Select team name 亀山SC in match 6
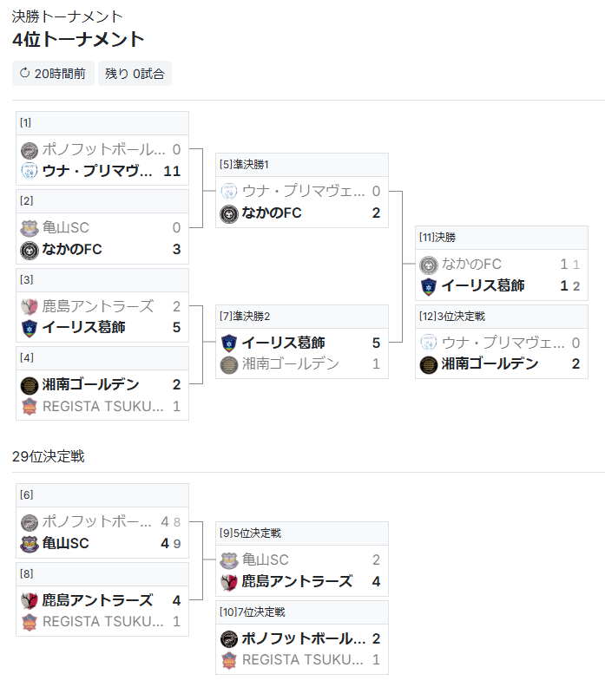 coord(66,543)
